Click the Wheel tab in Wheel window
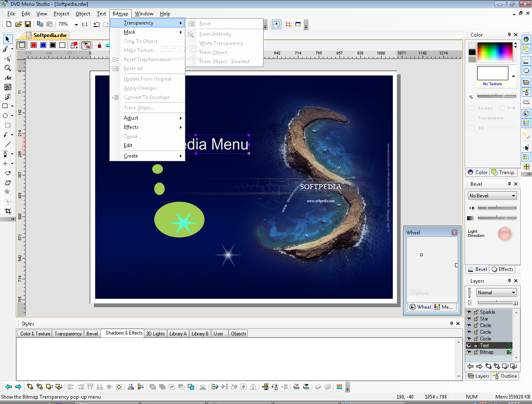 pos(420,307)
